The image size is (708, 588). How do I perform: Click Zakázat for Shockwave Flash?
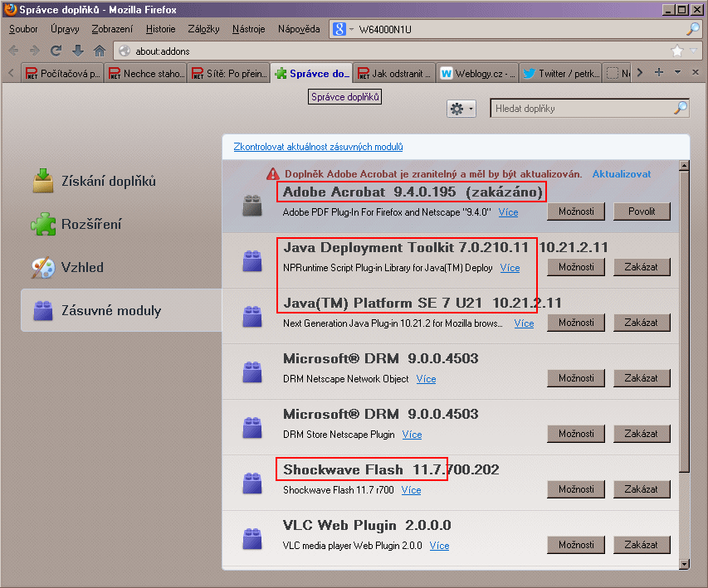pos(642,488)
